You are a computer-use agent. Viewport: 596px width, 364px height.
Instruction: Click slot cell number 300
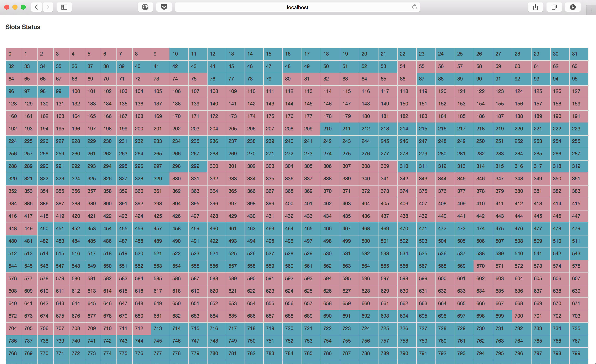pos(216,166)
